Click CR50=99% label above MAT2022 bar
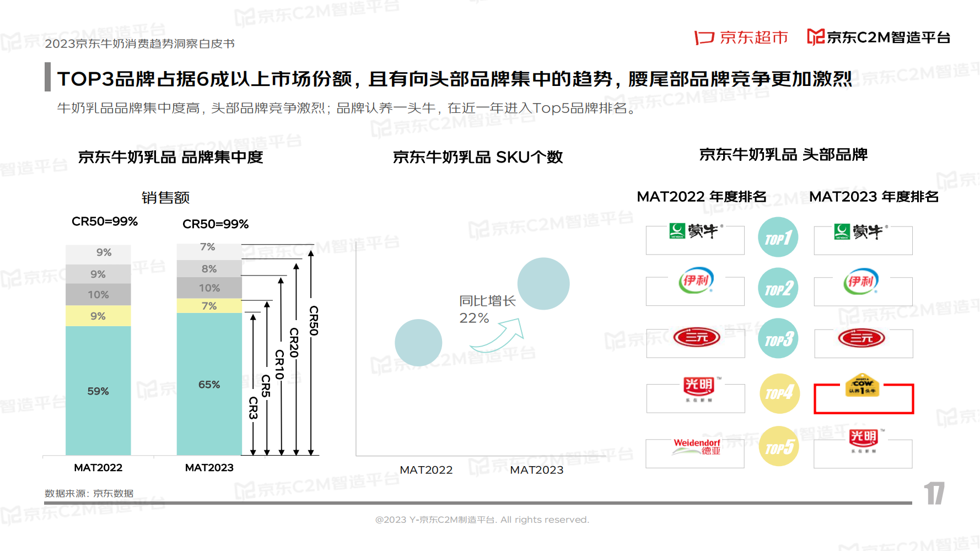 (x=105, y=222)
